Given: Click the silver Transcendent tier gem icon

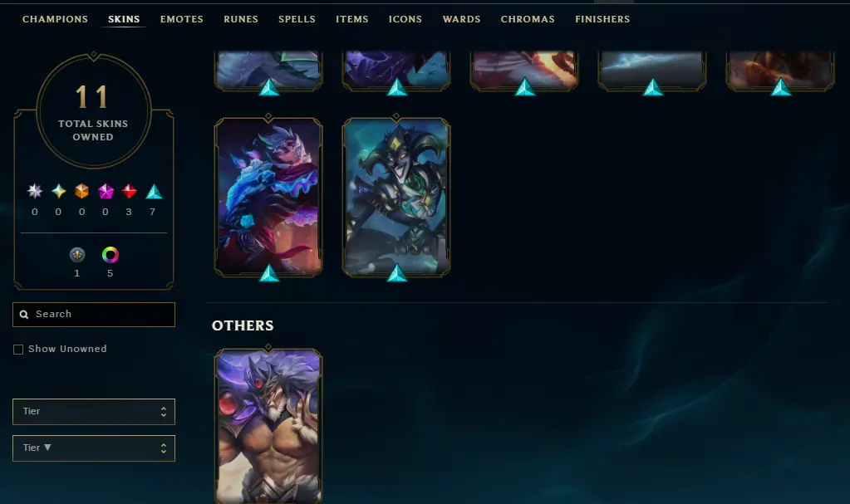Looking at the screenshot, I should (x=35, y=191).
